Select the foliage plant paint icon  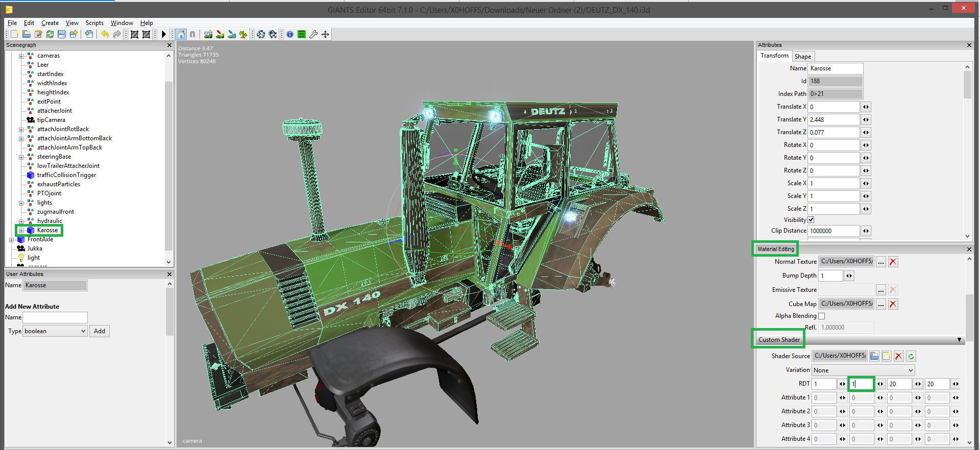click(x=243, y=34)
